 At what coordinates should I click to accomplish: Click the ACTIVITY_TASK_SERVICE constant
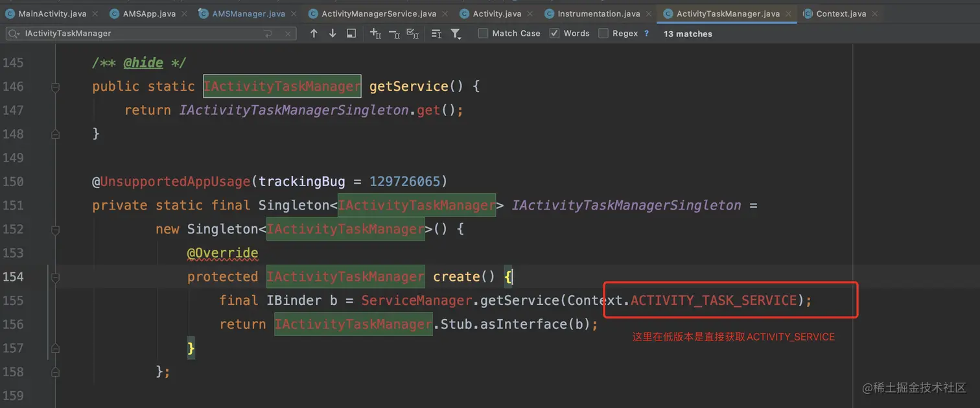(x=714, y=300)
